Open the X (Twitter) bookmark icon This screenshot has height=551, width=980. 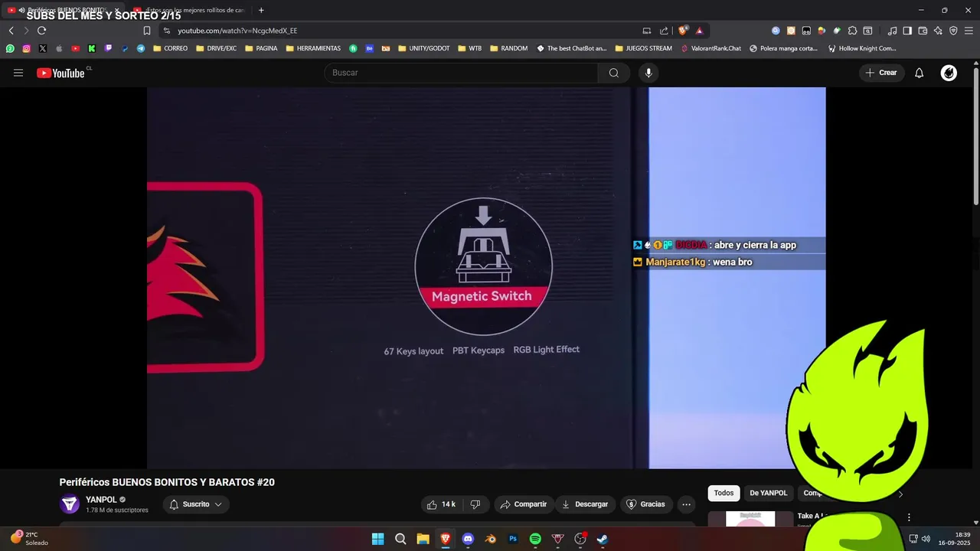pyautogui.click(x=43, y=48)
